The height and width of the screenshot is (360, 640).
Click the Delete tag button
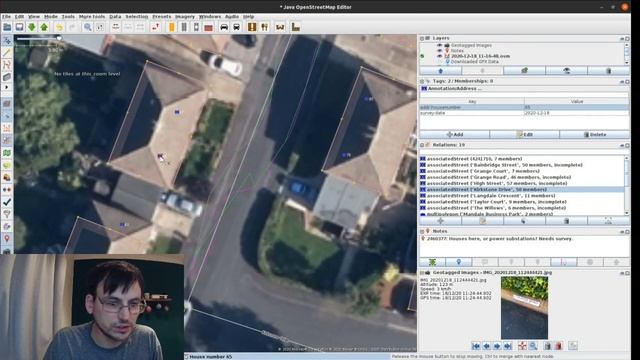(x=594, y=134)
